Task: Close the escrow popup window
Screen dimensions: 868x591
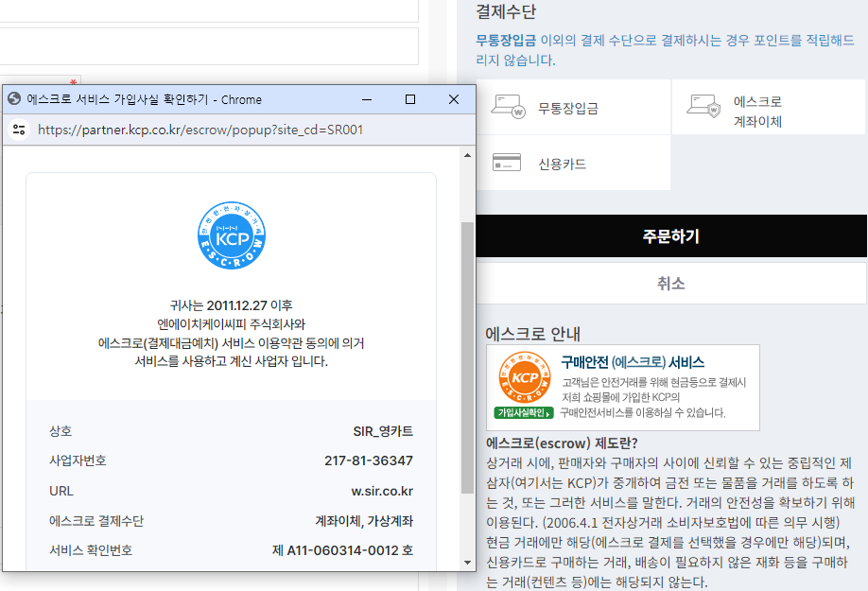Action: 454,99
